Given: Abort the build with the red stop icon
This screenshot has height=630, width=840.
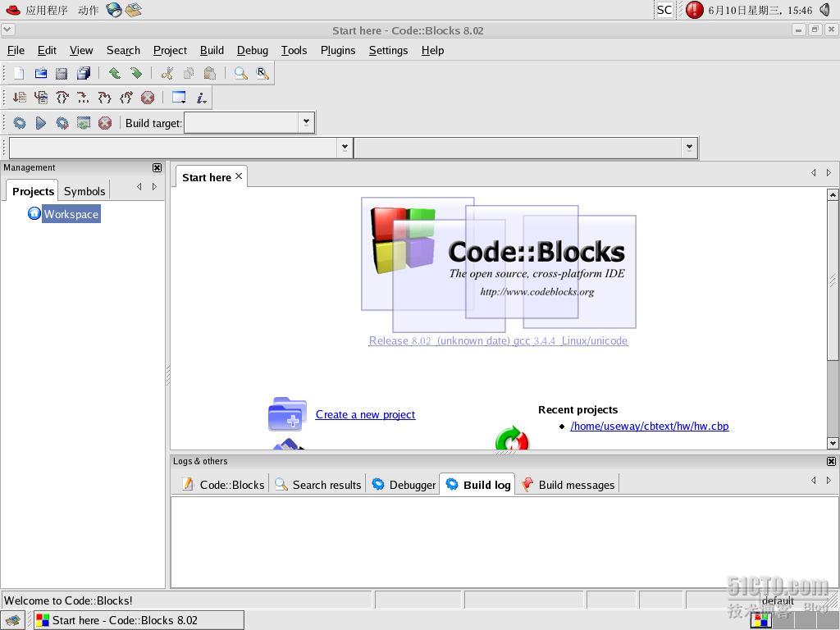Looking at the screenshot, I should click(x=104, y=122).
